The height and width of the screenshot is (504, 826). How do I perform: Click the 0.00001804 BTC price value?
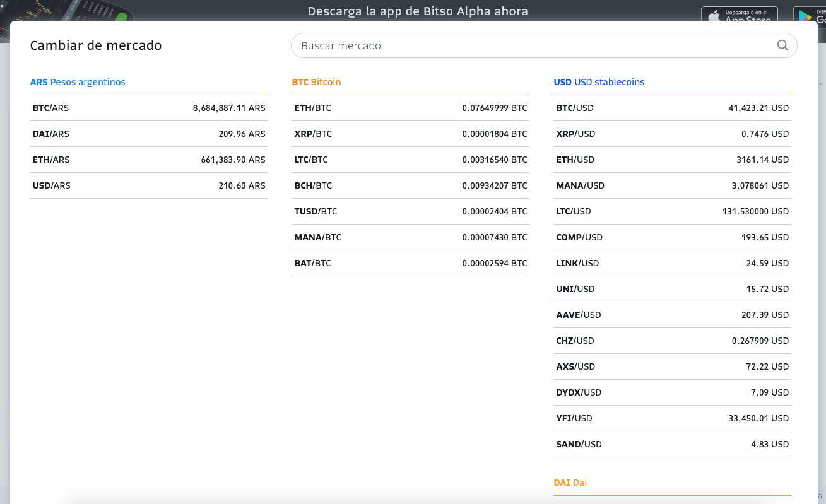pyautogui.click(x=495, y=134)
